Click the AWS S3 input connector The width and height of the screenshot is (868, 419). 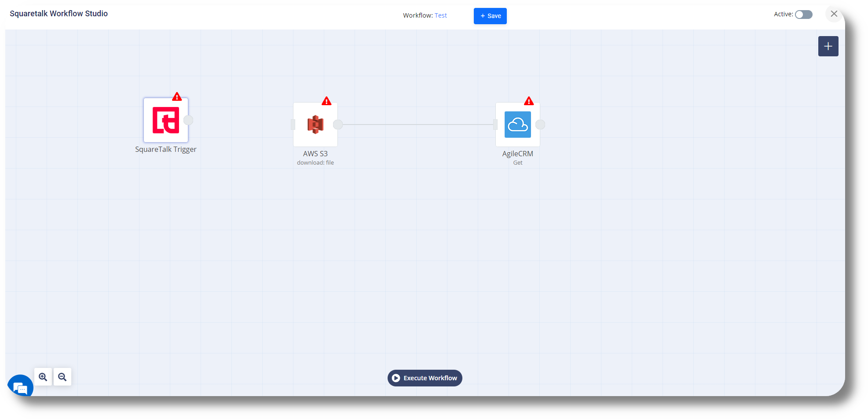tap(293, 125)
